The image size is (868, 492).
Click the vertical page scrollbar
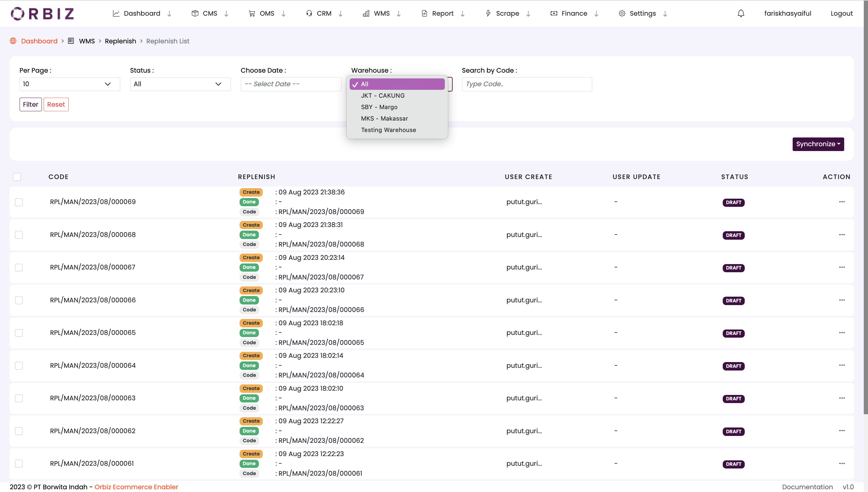point(866,207)
